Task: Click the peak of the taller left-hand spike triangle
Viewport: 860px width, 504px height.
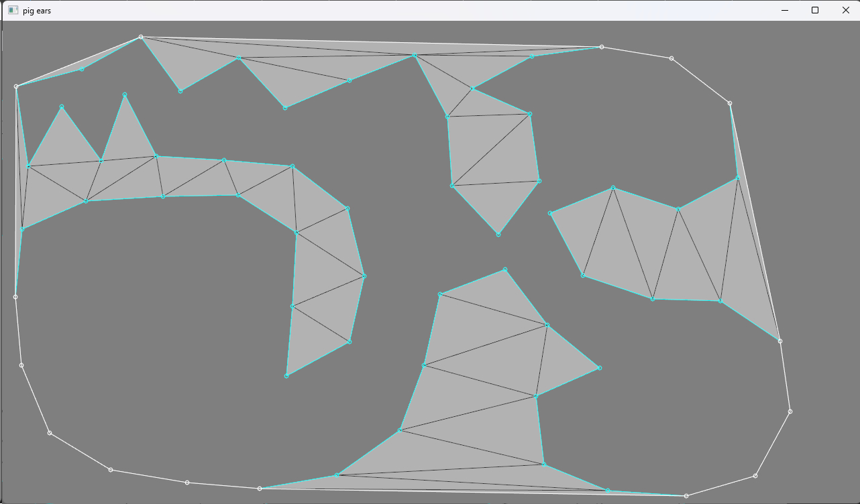Action: tap(125, 94)
